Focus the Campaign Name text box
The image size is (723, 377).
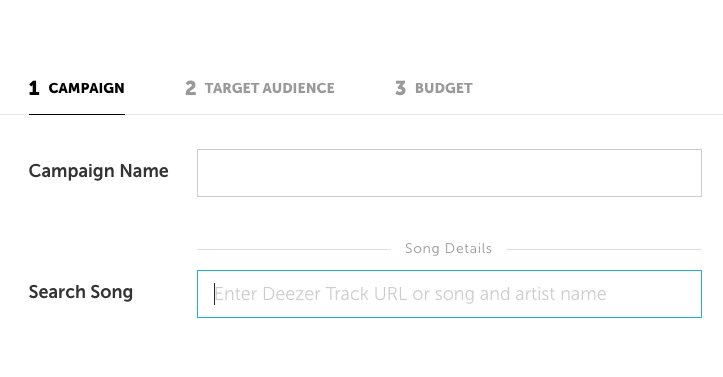(x=449, y=173)
